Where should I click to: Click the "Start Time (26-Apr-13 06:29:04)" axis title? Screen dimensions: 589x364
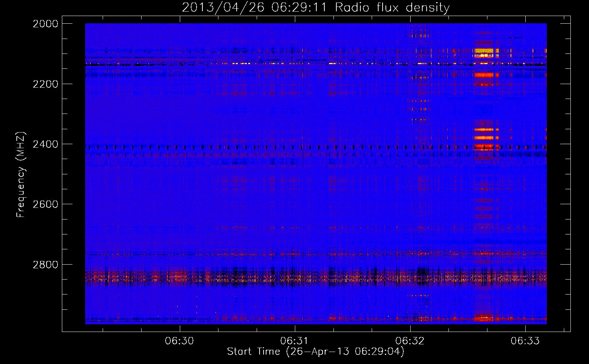316,352
